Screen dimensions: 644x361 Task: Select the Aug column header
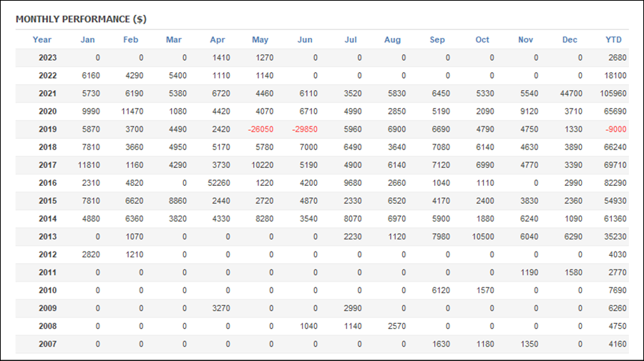[x=392, y=40]
